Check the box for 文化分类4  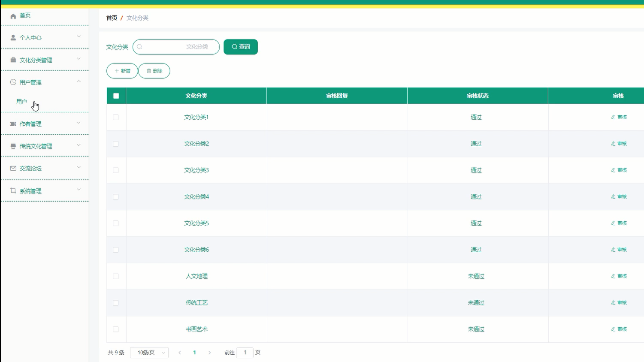point(116,197)
